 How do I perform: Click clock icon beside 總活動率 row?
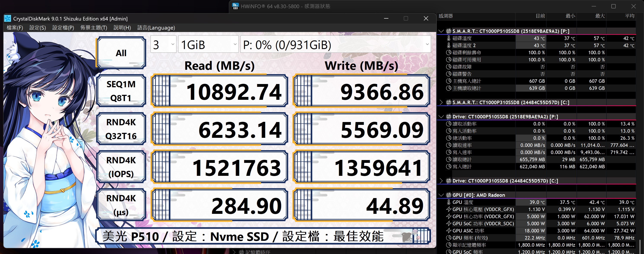449,138
